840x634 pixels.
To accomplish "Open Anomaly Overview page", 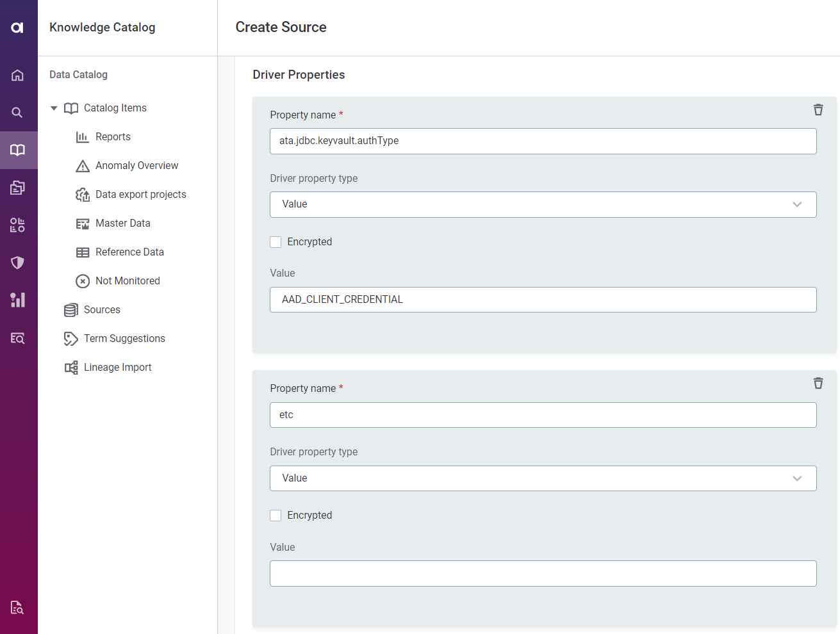I will click(x=136, y=166).
